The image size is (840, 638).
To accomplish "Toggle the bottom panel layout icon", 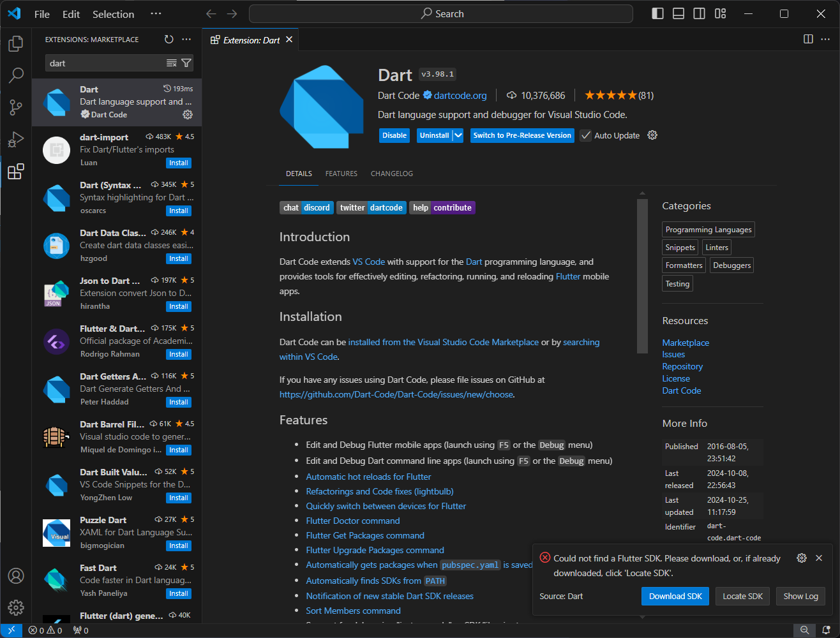I will (679, 14).
